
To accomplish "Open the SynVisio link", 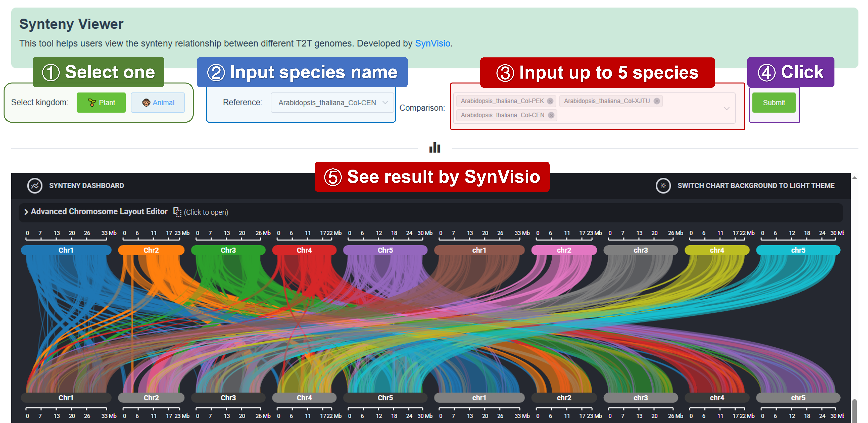I will point(432,43).
